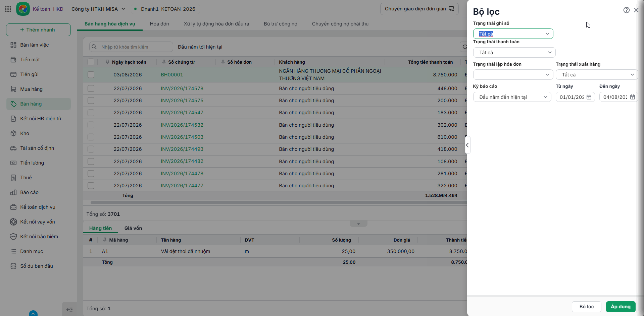644x316 pixels.
Task: Open Tiền gửi in the sidebar
Action: [38, 74]
